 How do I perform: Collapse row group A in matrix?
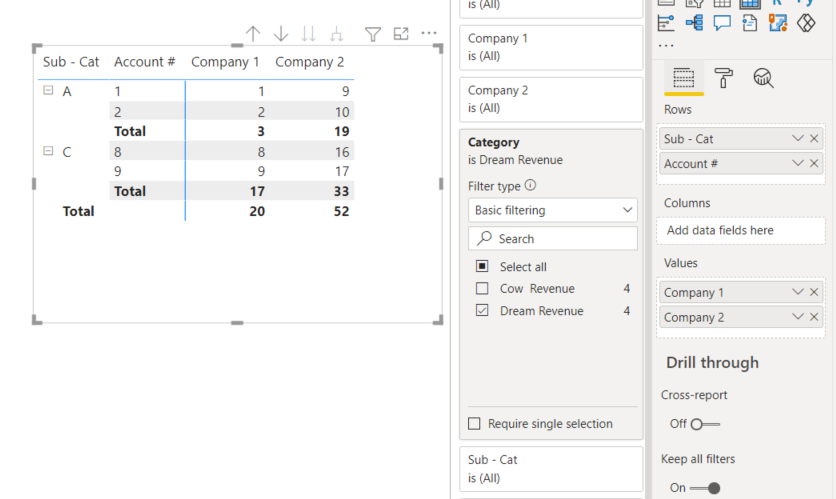(48, 90)
